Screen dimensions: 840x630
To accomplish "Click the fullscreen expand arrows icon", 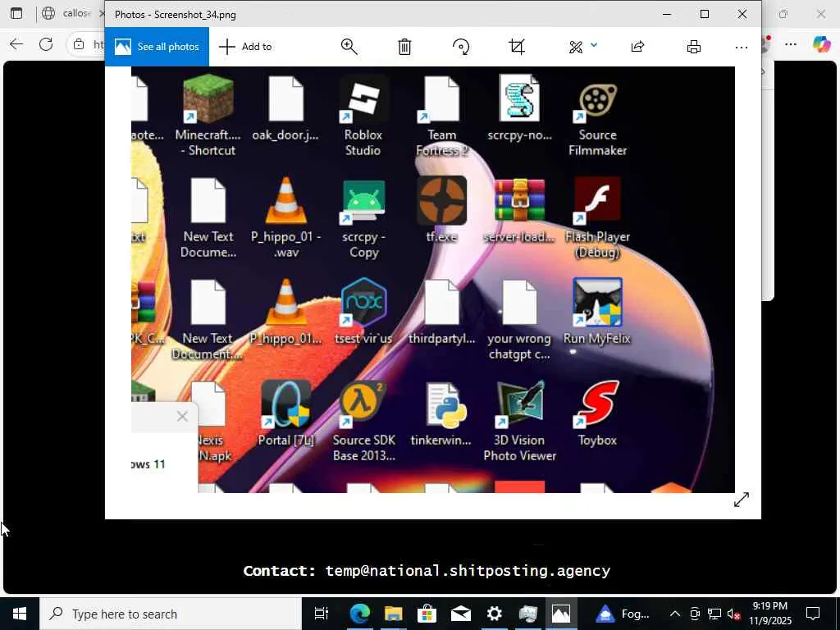I will tap(742, 500).
